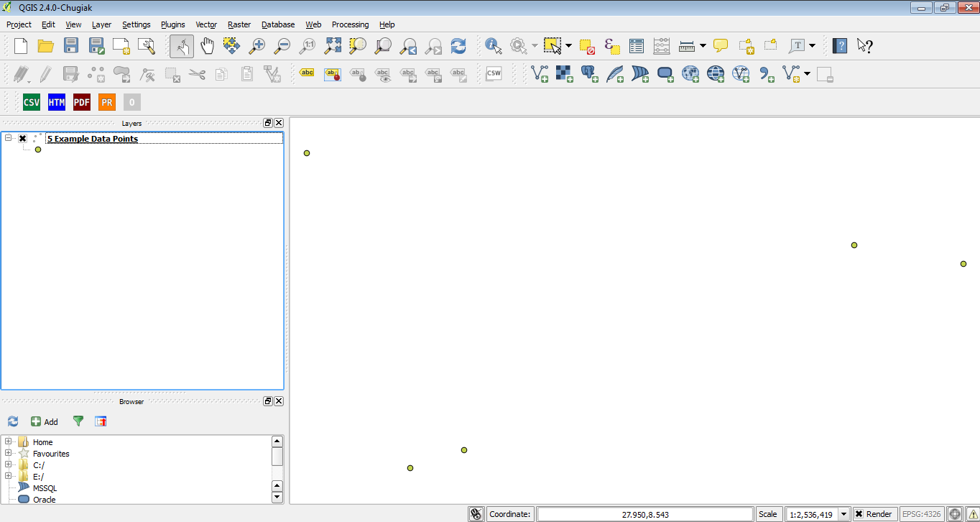Click the Add Raster Layer checkerboard icon

565,73
